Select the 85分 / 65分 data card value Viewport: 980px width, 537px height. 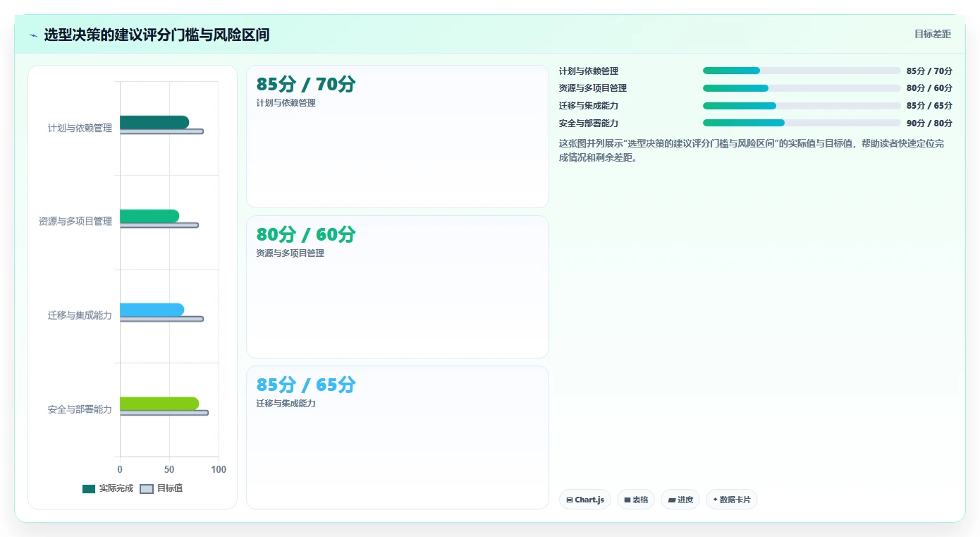(x=306, y=385)
